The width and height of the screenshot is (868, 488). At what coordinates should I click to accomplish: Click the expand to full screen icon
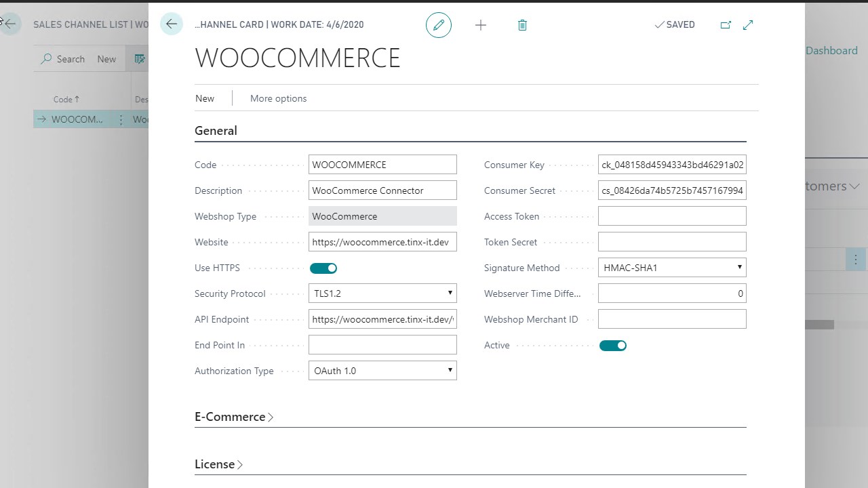click(748, 25)
